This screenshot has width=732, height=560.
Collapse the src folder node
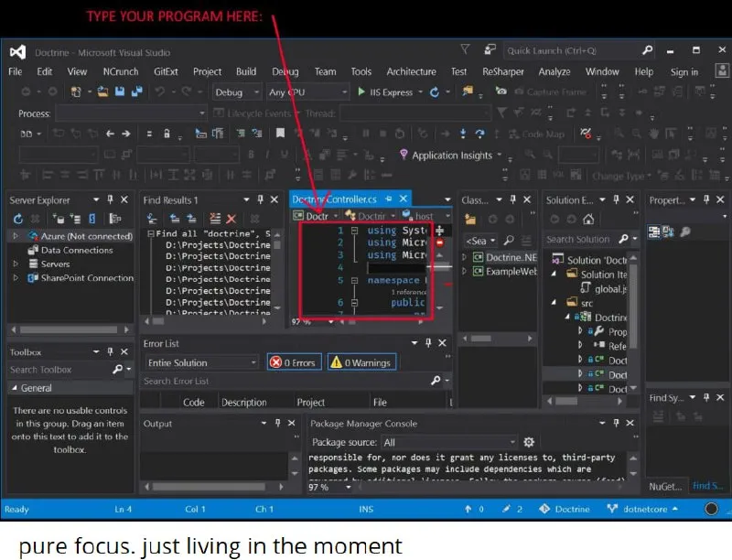click(x=554, y=303)
